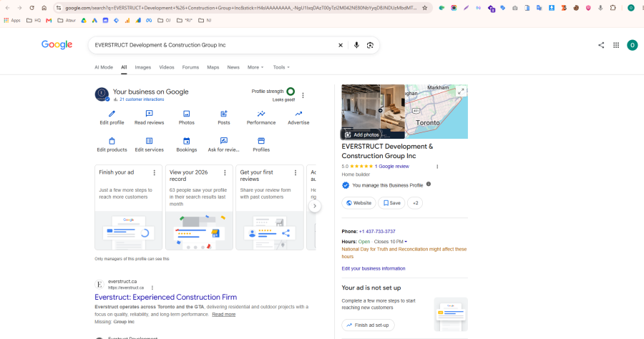Open the 1 Google review link
The width and height of the screenshot is (644, 339).
392,166
